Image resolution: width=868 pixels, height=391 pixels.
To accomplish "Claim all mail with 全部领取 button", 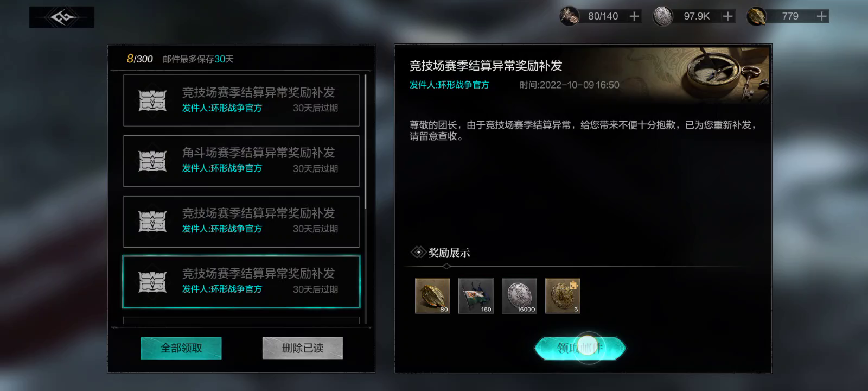I will click(181, 348).
